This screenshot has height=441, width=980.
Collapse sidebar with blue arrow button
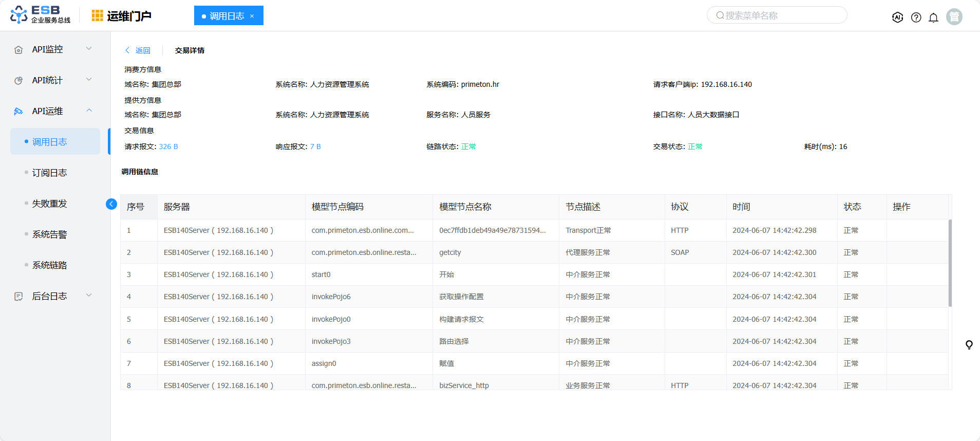point(111,204)
